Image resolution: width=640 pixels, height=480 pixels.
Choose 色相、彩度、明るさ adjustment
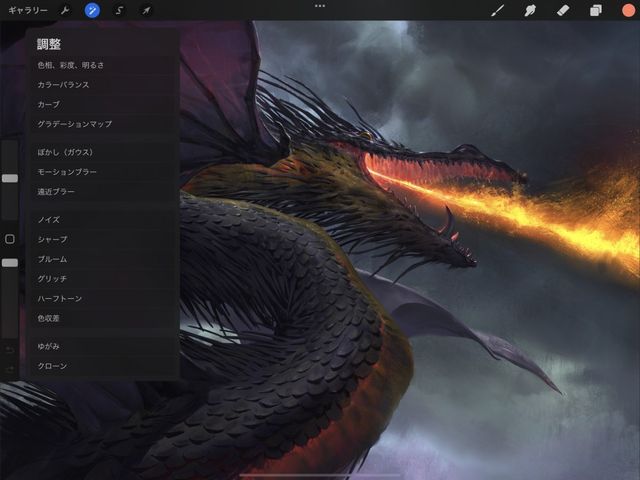pos(104,65)
